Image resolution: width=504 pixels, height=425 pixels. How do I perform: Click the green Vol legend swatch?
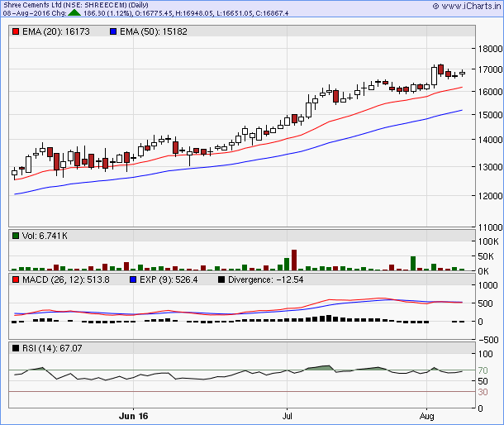click(16, 236)
